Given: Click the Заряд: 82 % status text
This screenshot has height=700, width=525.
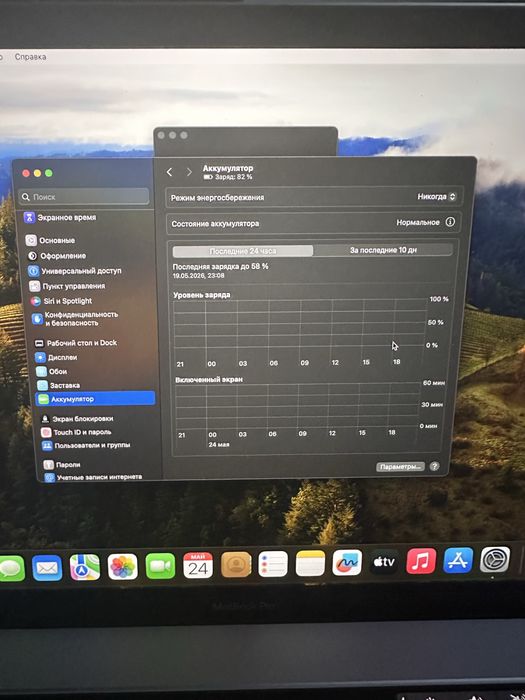Looking at the screenshot, I should [x=234, y=177].
